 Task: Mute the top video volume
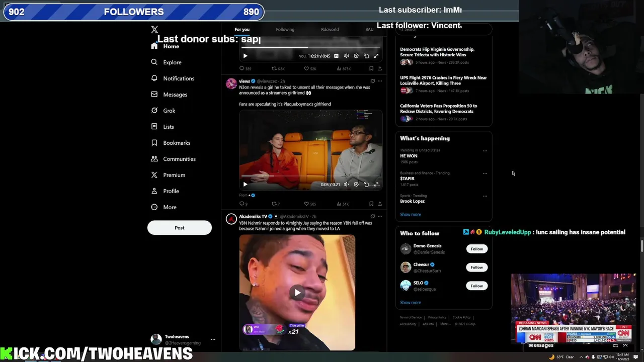click(x=346, y=56)
